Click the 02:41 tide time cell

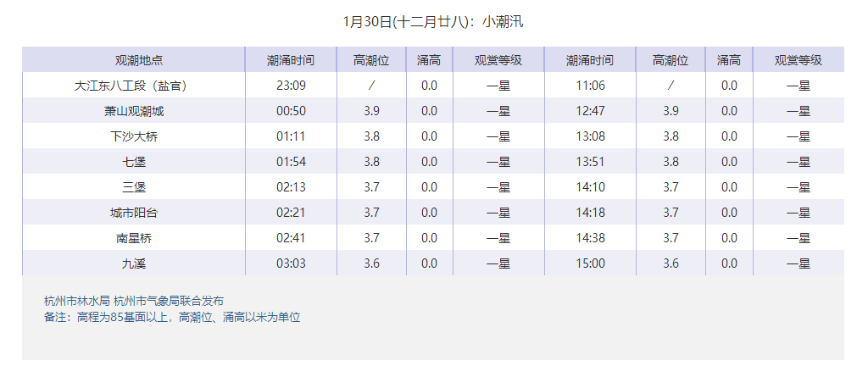pos(292,238)
